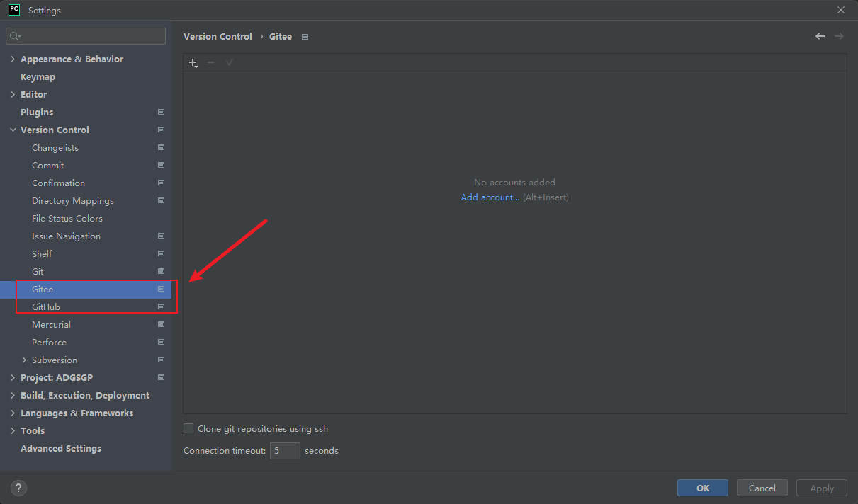858x504 pixels.
Task: Enable Clone git repositories using ssh
Action: 188,428
